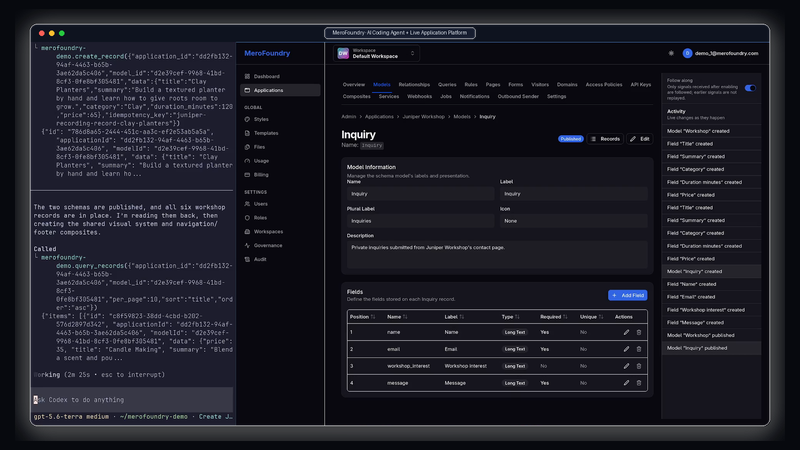Go to Juniper Workshop breadcrumb

pos(423,117)
